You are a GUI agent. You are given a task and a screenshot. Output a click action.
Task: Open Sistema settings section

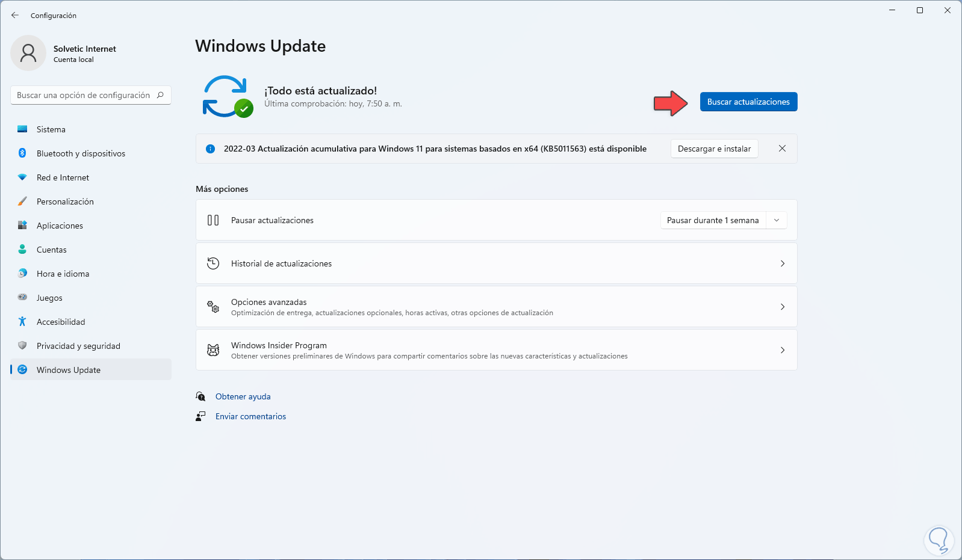click(91, 129)
